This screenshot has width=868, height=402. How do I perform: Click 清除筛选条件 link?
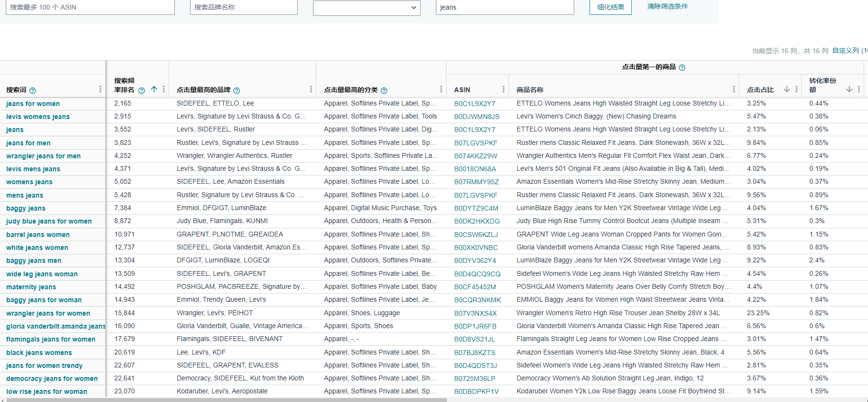point(667,6)
